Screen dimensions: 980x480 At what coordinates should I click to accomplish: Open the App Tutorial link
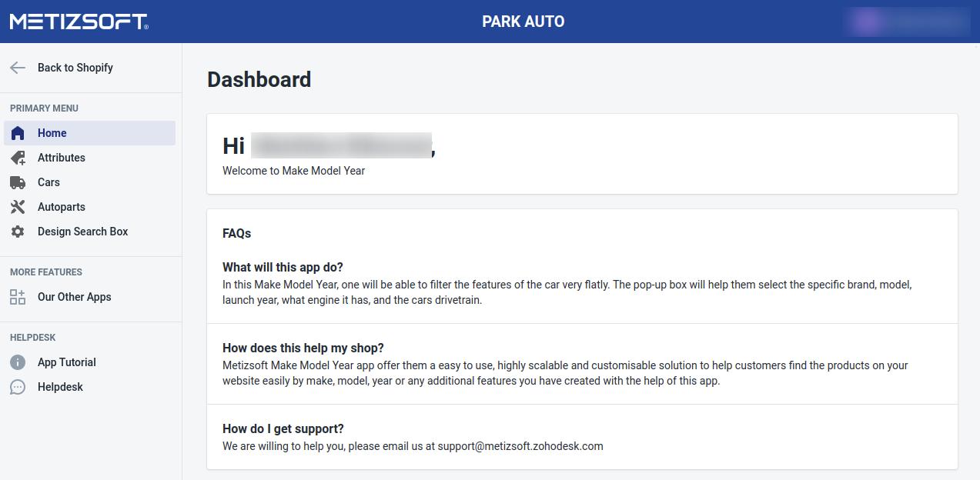[x=67, y=362]
